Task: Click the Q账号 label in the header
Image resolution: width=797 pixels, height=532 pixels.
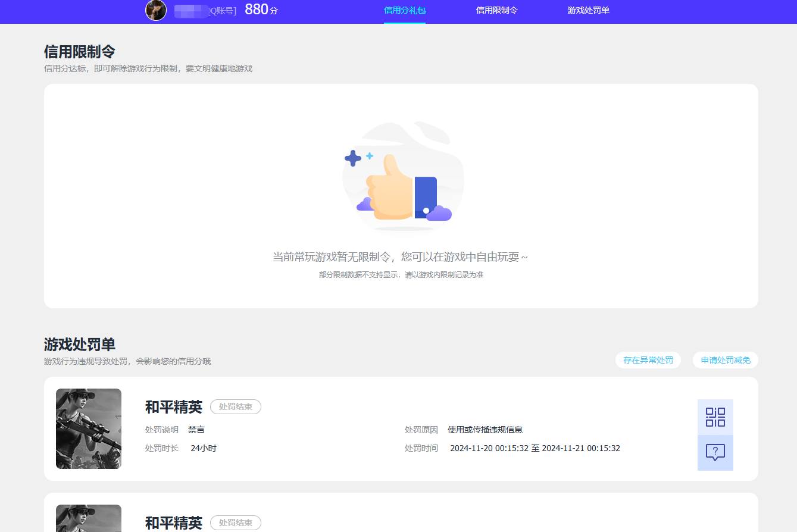Action: coord(221,10)
